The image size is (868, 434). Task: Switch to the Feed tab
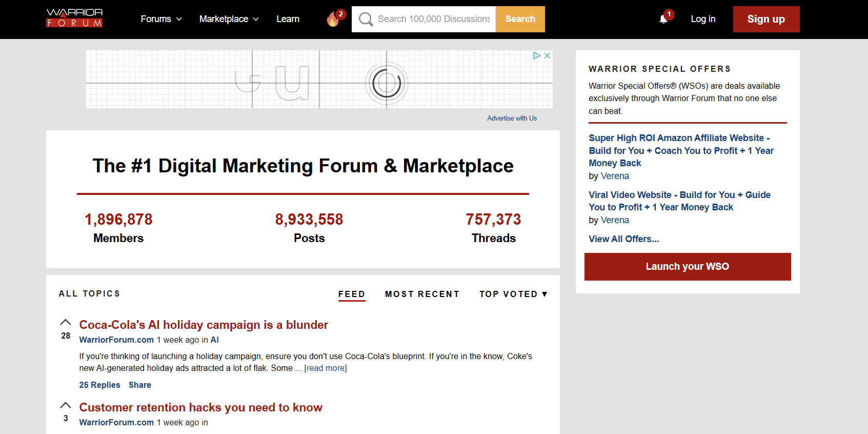(352, 294)
